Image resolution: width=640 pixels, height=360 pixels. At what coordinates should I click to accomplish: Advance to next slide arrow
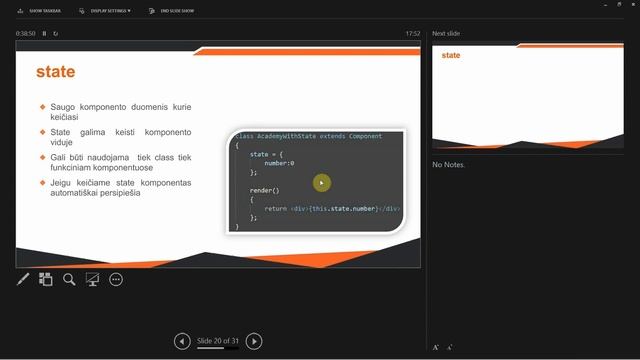coord(254,341)
